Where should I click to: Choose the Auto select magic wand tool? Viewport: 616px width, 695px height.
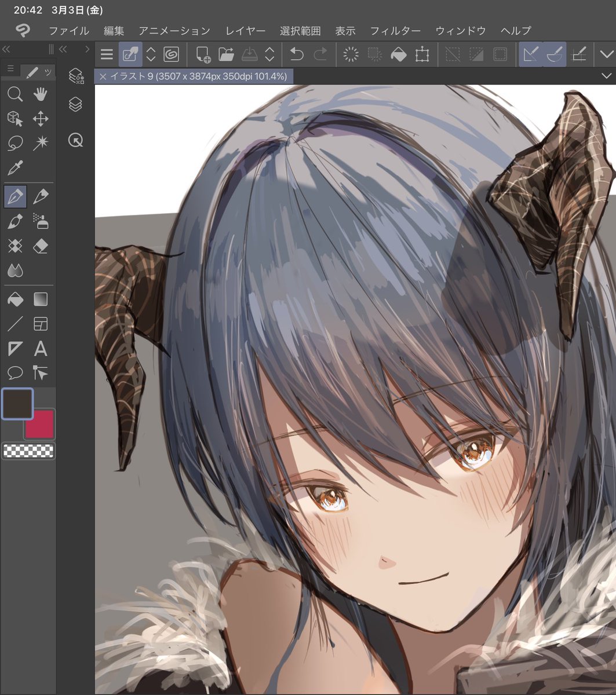(40, 143)
